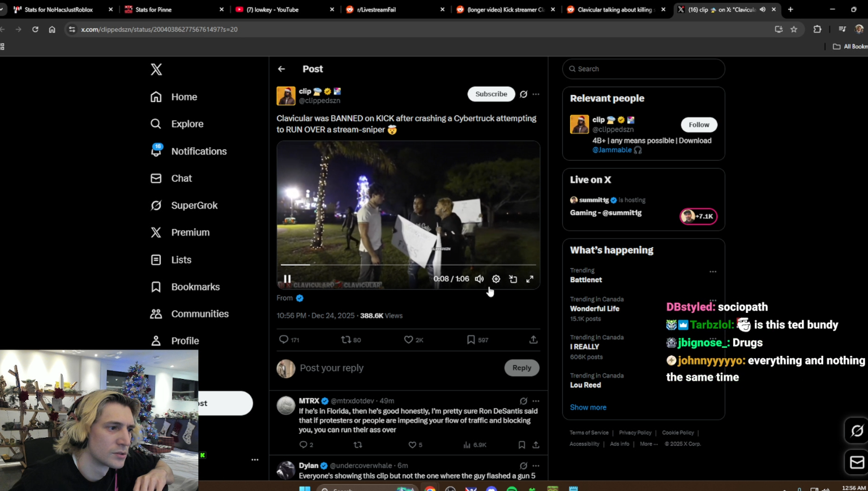Open Notifications in the sidebar
Screen dimensions: 868x491
[198, 151]
